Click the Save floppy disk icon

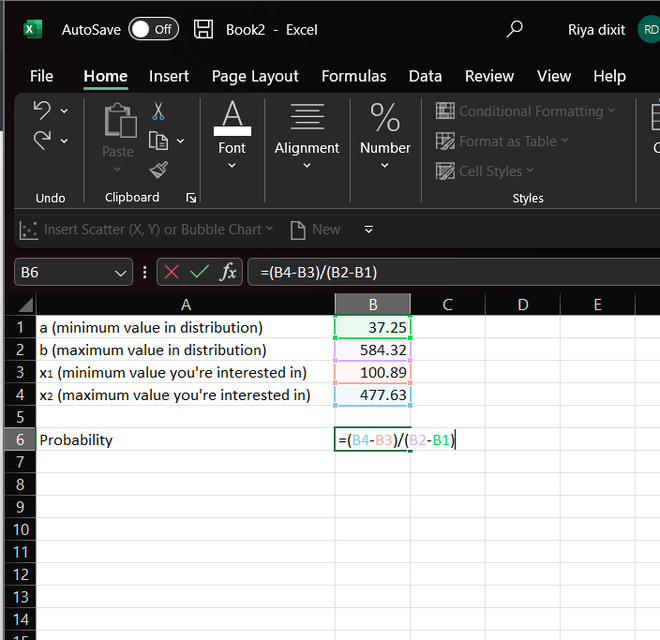tap(203, 29)
